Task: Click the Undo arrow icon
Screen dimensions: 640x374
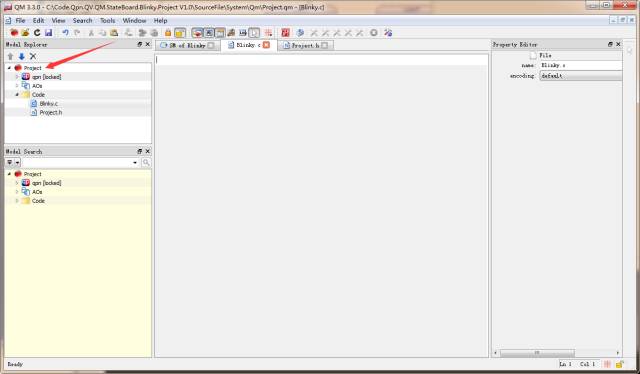Action: point(65,33)
